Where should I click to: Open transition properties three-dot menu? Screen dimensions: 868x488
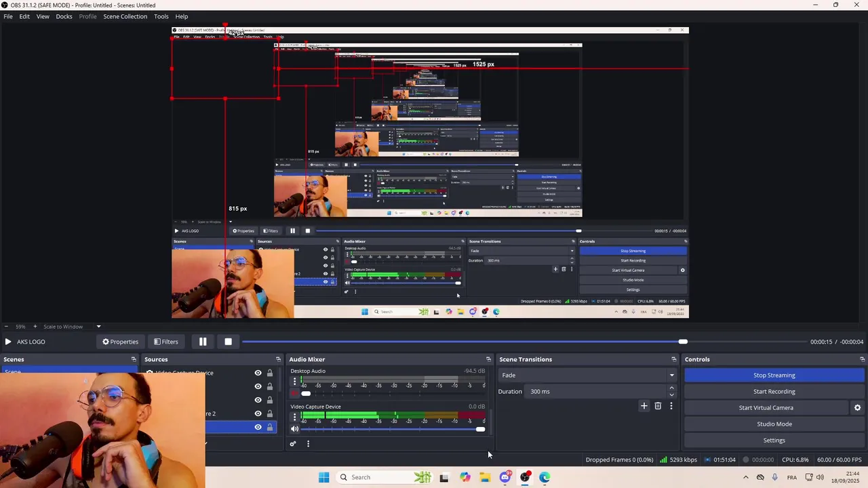point(671,406)
